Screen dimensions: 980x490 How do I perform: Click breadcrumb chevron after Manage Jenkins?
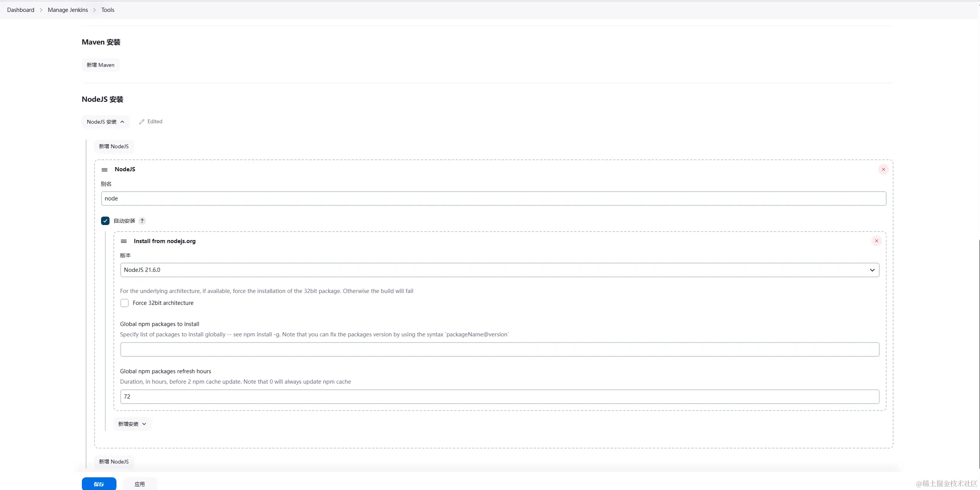95,10
